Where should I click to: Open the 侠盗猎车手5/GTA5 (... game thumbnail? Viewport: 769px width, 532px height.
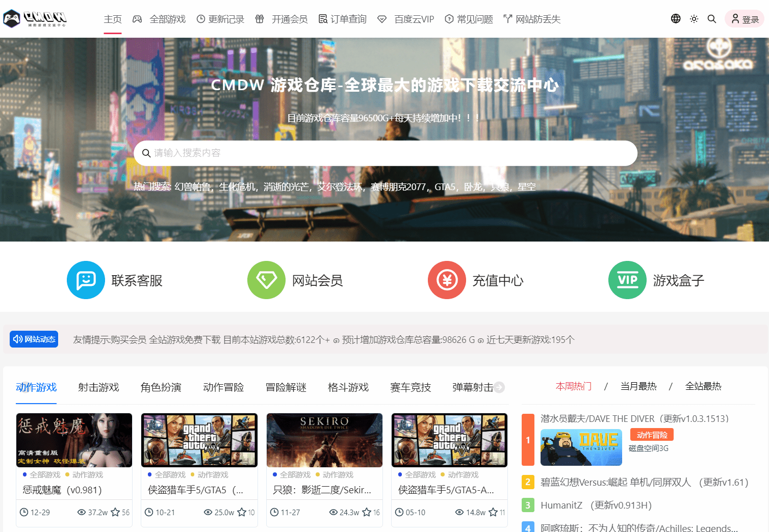[199, 440]
